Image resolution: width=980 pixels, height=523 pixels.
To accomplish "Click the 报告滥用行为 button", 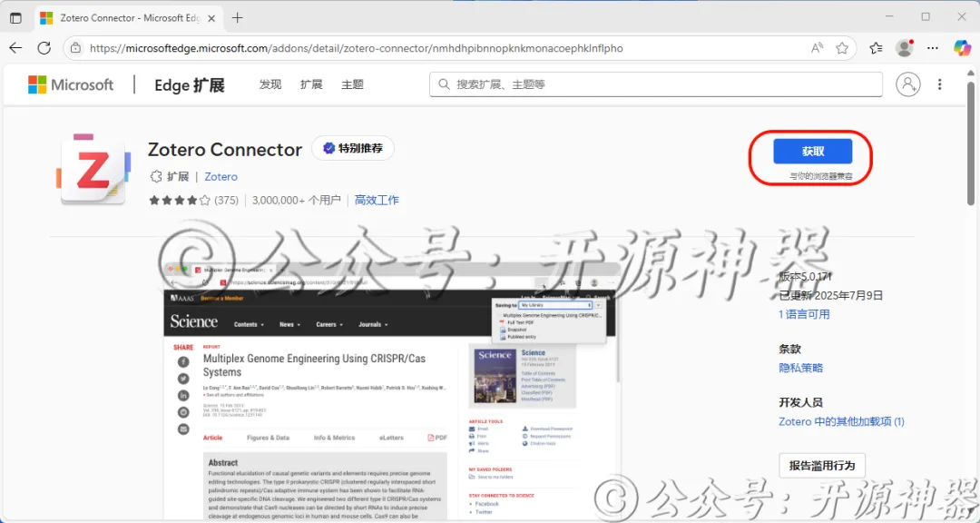I will tap(822, 465).
